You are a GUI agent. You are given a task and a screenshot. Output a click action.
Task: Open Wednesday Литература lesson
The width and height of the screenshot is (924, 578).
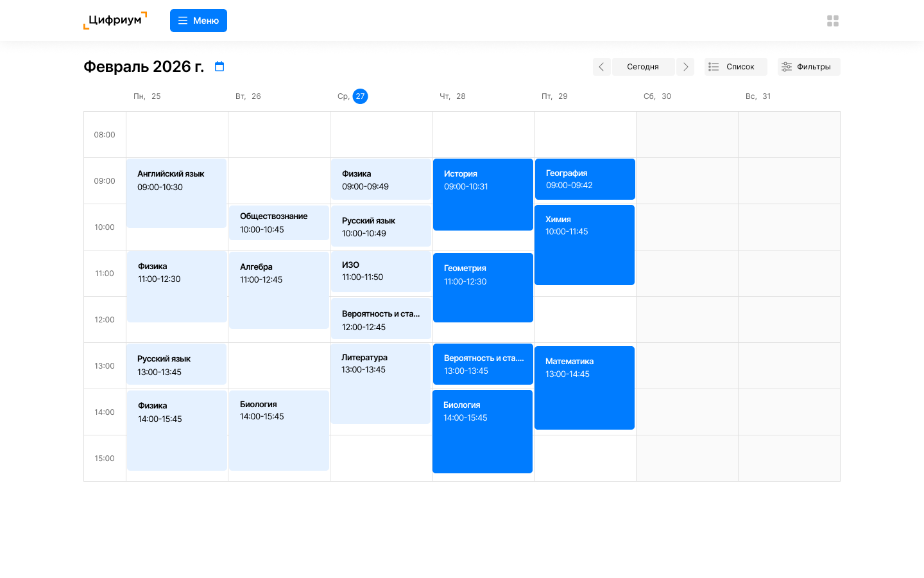click(x=381, y=383)
